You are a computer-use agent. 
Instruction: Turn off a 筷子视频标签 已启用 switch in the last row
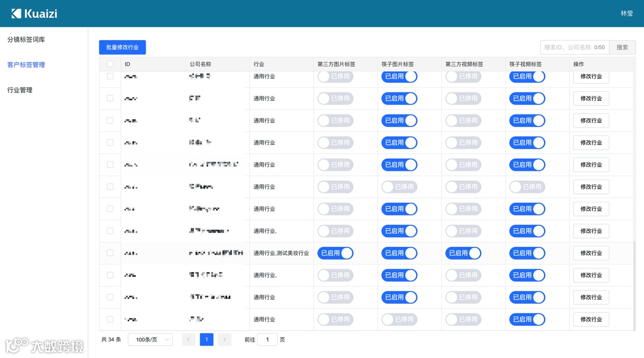click(x=527, y=319)
